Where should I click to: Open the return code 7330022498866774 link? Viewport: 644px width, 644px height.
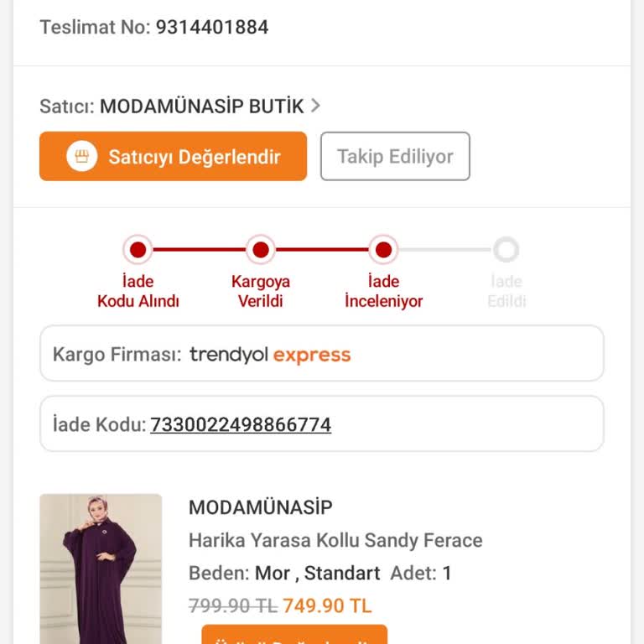click(241, 425)
